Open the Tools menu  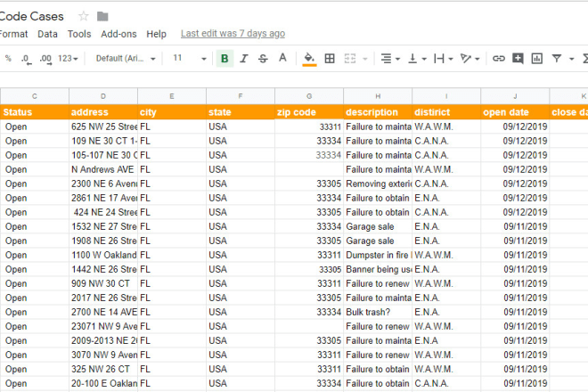click(79, 34)
